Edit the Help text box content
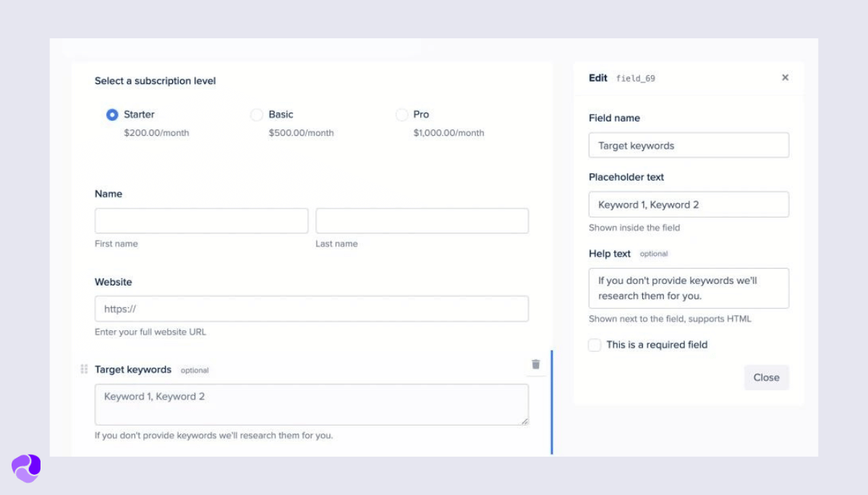The width and height of the screenshot is (868, 495). (x=688, y=288)
